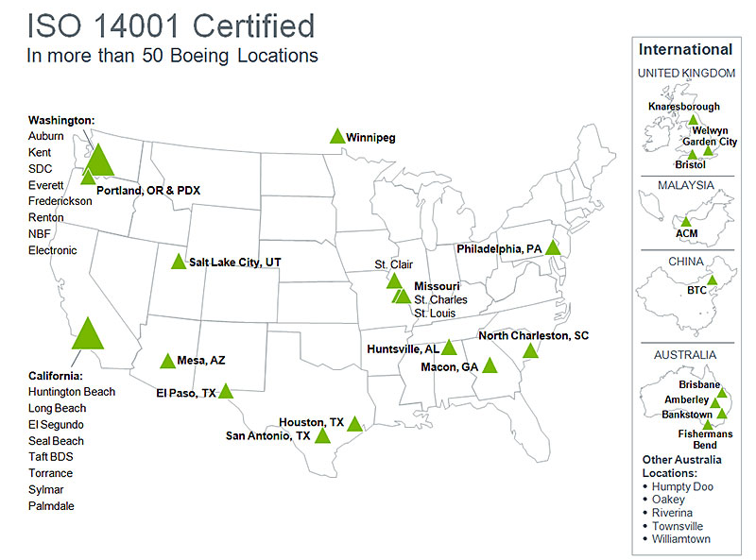Click 'Palmdale' in California list
The width and height of the screenshot is (756, 560).
tap(51, 506)
